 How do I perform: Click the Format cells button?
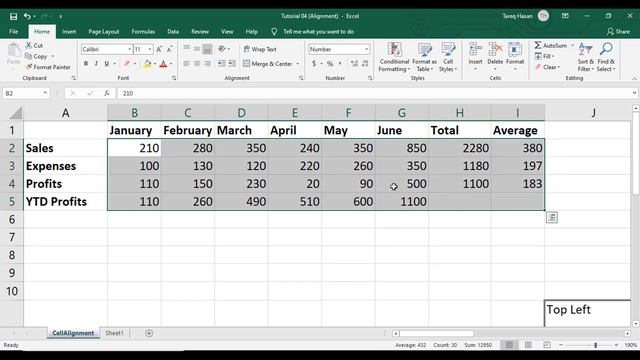click(x=515, y=56)
